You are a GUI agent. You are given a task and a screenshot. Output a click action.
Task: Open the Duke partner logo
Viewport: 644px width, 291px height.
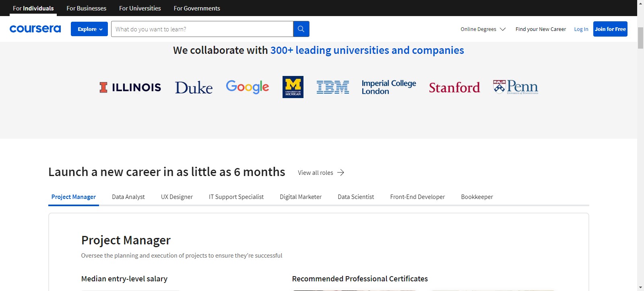[x=194, y=87]
